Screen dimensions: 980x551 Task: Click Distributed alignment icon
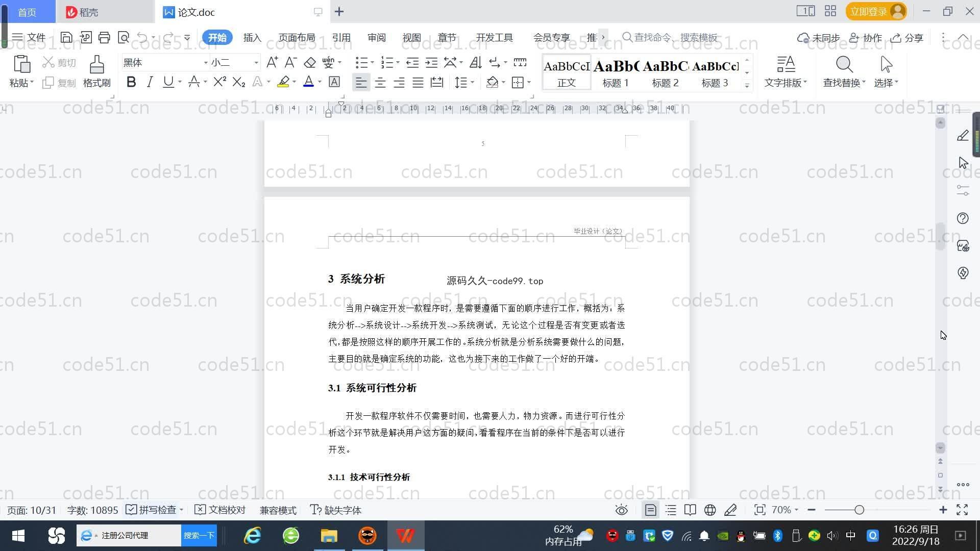[x=437, y=82]
